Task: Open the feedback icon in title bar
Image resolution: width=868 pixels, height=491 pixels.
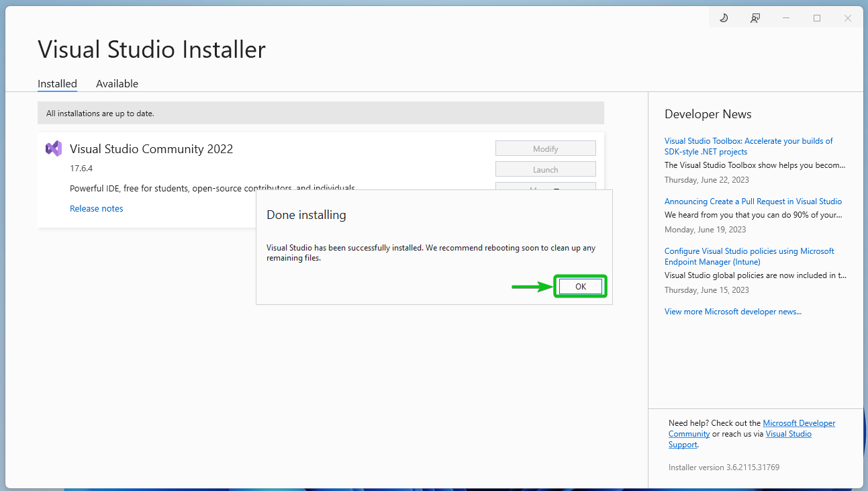Action: pyautogui.click(x=755, y=18)
